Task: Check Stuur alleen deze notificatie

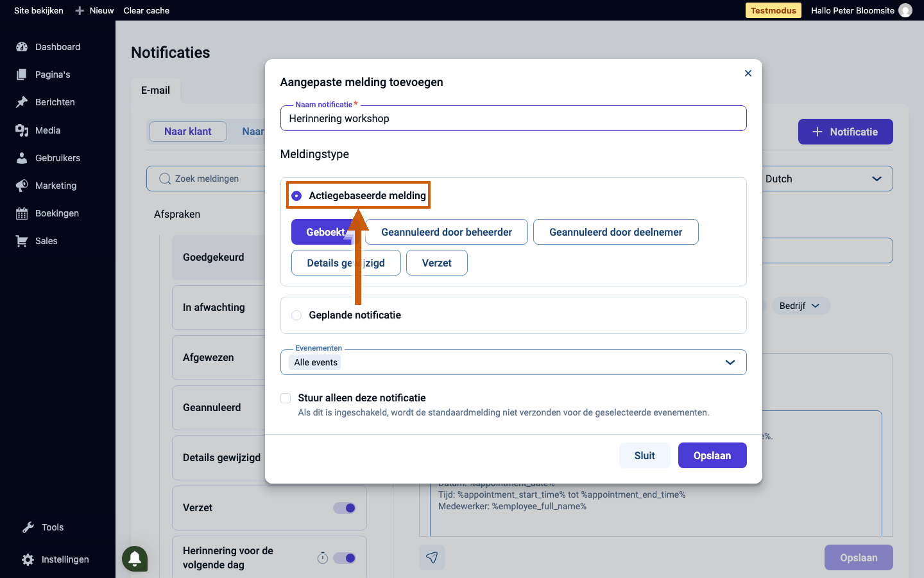Action: (x=286, y=398)
